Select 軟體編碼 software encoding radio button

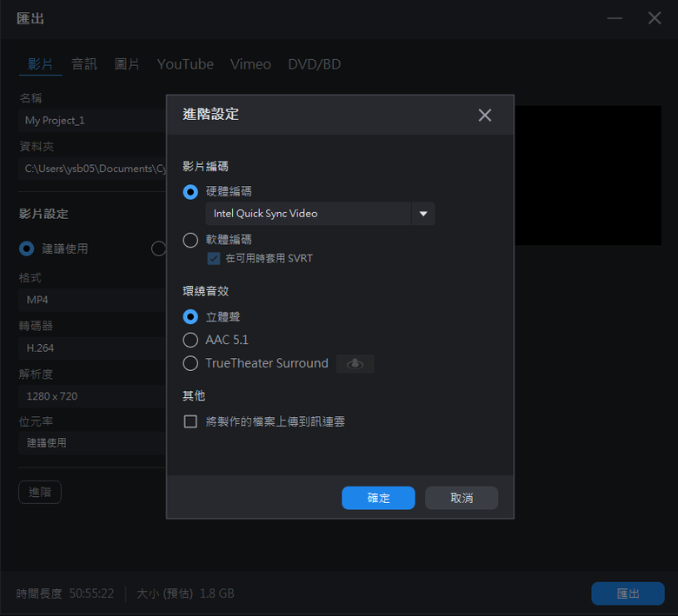190,240
